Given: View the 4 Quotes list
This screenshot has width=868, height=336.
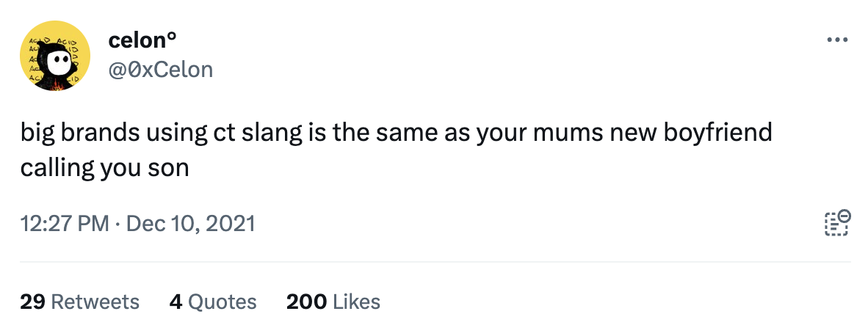Looking at the screenshot, I should [213, 302].
